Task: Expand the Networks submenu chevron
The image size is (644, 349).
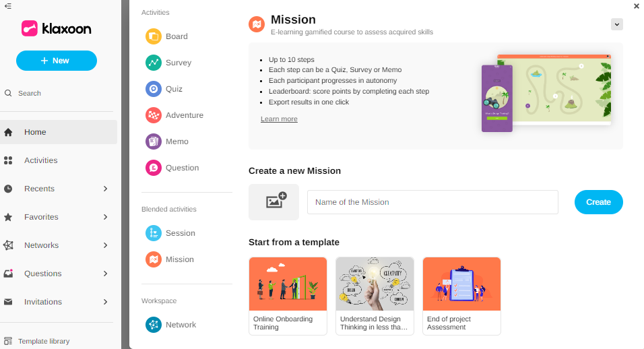Action: (x=105, y=245)
